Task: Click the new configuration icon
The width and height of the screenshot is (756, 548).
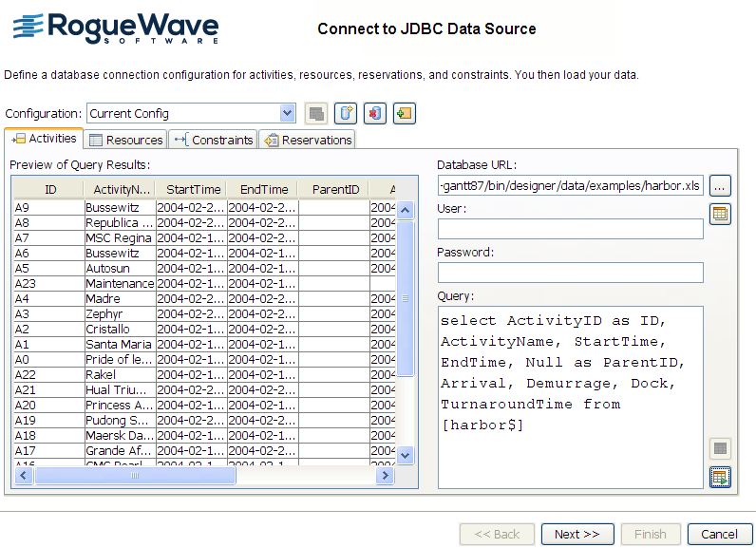Action: 347,114
